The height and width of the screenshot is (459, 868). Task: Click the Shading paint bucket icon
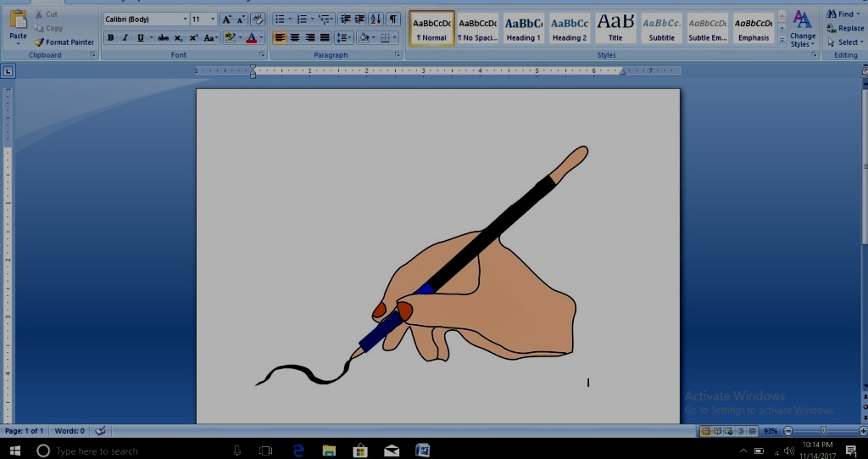[363, 37]
